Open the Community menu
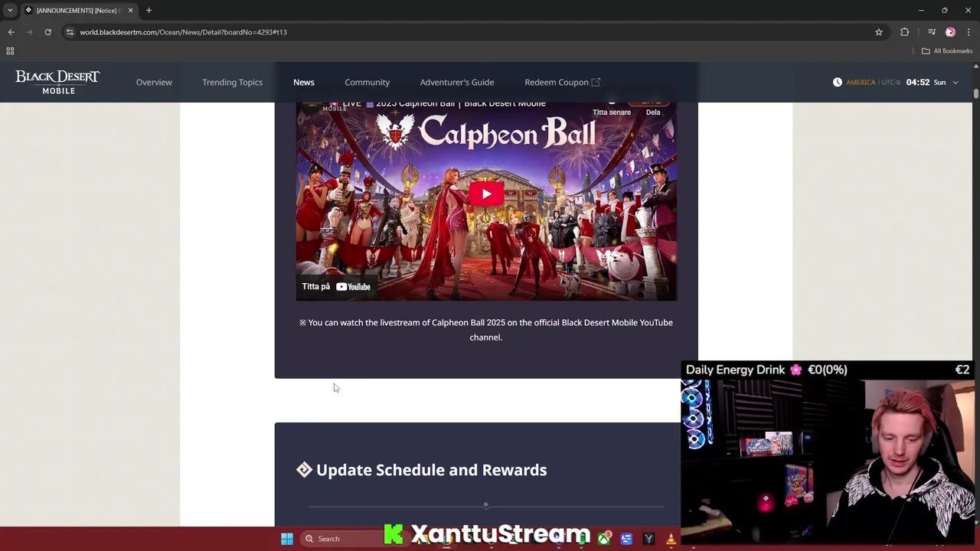 click(x=367, y=82)
